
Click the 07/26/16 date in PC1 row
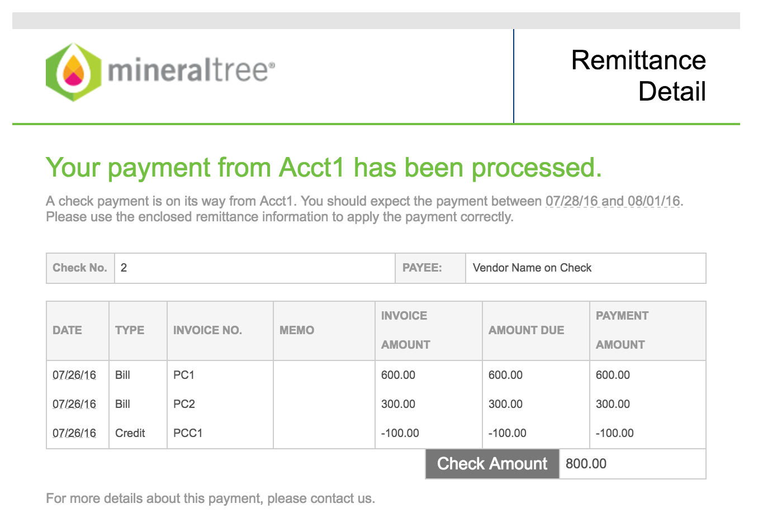point(74,375)
